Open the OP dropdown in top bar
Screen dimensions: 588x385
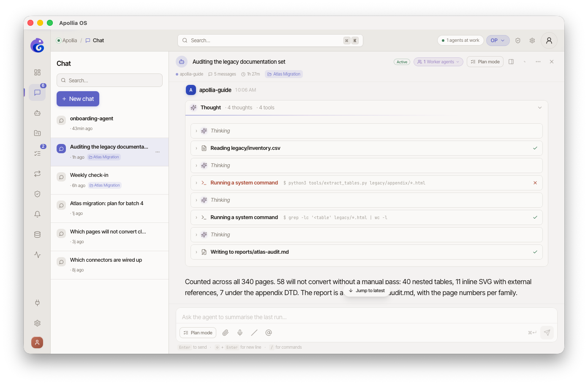tap(498, 41)
